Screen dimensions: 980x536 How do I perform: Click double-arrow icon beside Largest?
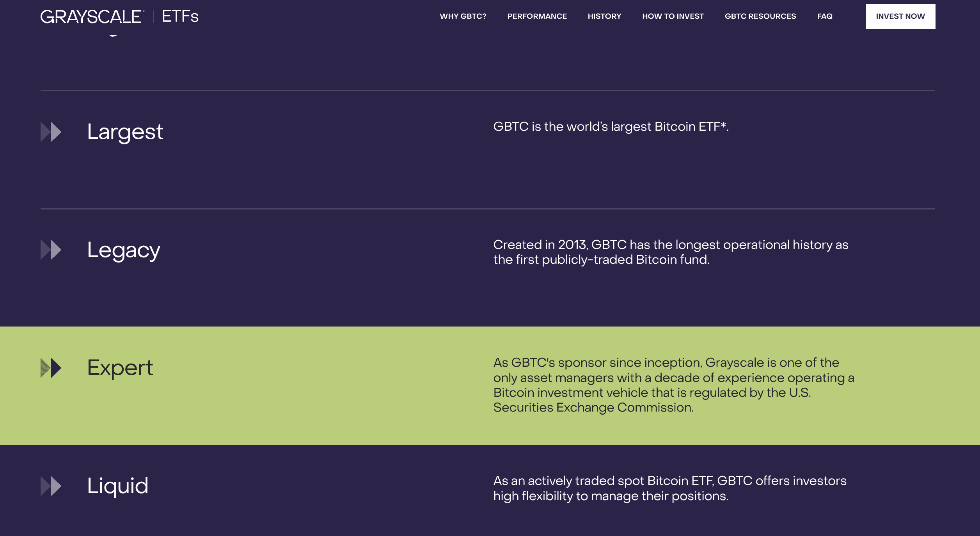tap(51, 132)
